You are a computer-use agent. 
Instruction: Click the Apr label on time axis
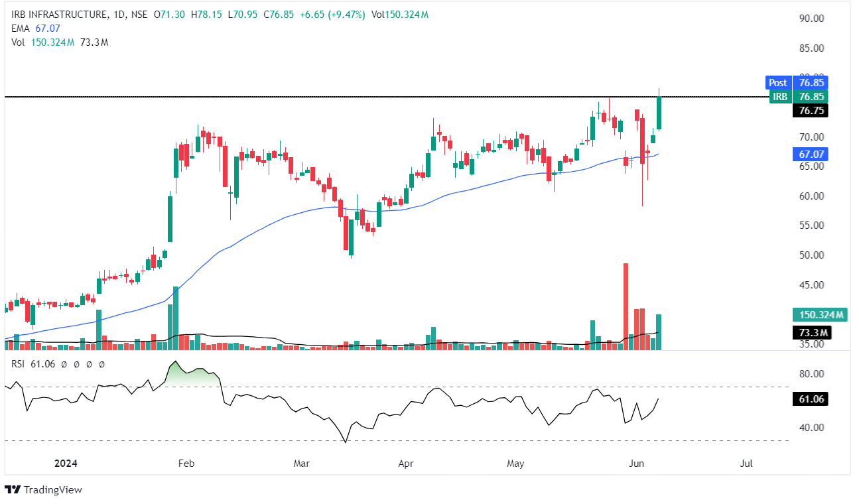tap(404, 464)
